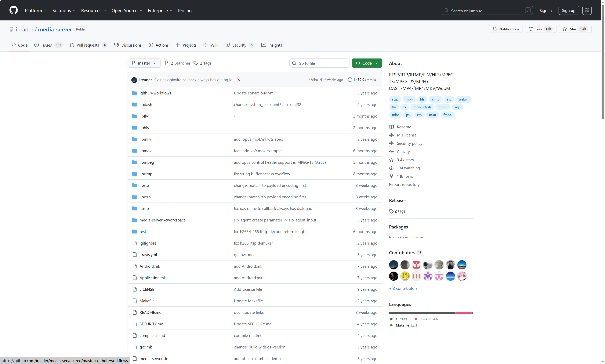Open the Makefile file icon
The height and width of the screenshot is (364, 605).
tap(135, 301)
